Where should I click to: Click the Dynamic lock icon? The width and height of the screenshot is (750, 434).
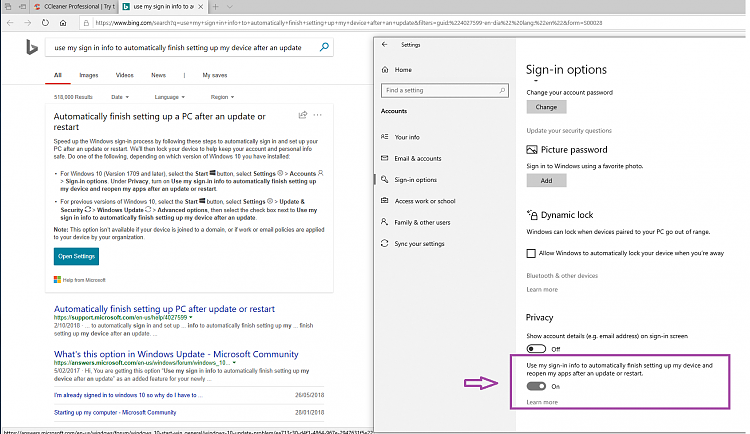point(532,215)
